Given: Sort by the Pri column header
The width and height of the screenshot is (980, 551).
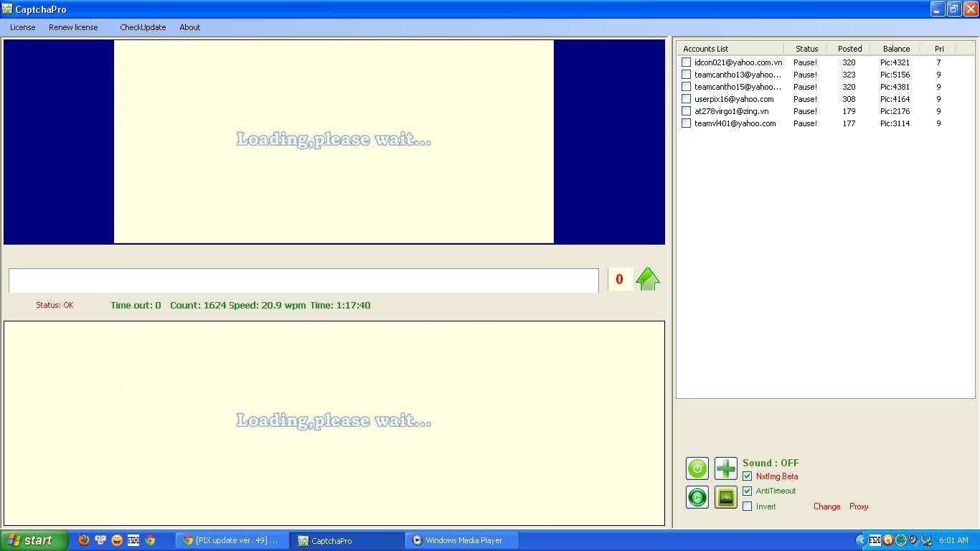Looking at the screenshot, I should tap(938, 49).
